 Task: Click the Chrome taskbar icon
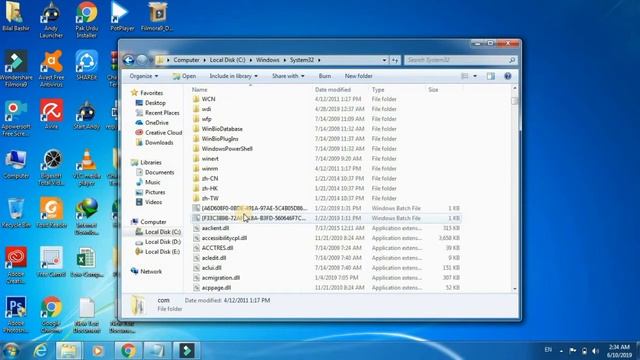point(128,351)
